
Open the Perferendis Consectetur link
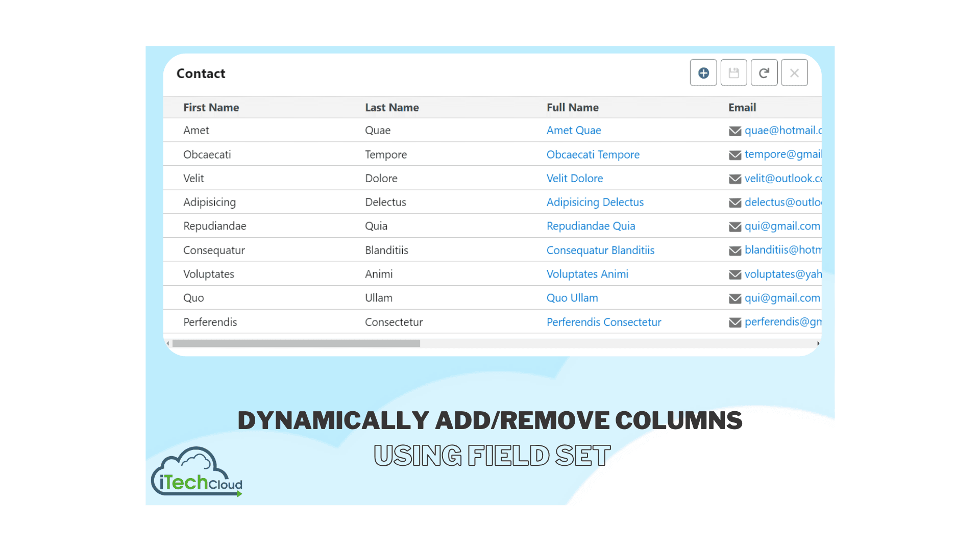pyautogui.click(x=604, y=322)
